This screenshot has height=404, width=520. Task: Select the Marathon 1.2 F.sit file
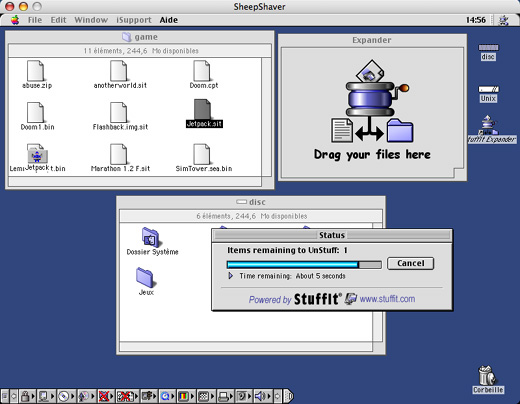pos(119,154)
